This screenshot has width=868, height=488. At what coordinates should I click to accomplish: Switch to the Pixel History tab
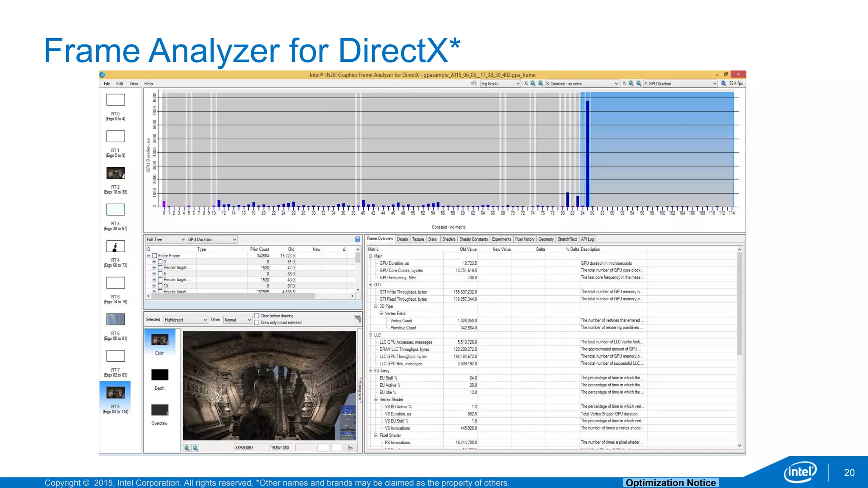(525, 239)
